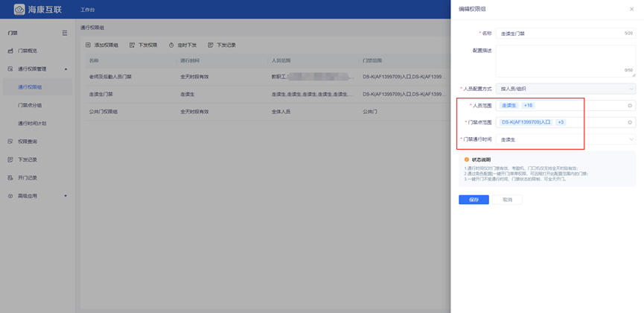Clear 人员范围 using its circle icon
644x313 pixels.
point(630,105)
